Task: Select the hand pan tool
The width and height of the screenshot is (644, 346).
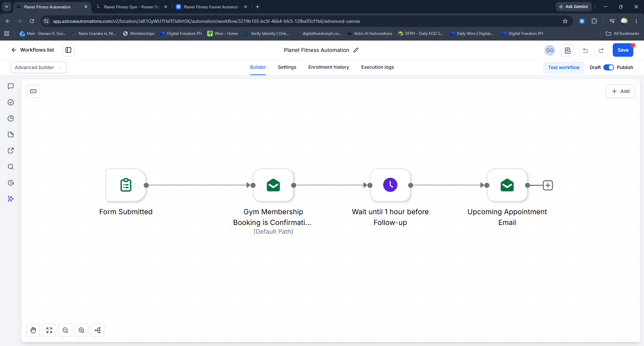Action: tap(33, 330)
